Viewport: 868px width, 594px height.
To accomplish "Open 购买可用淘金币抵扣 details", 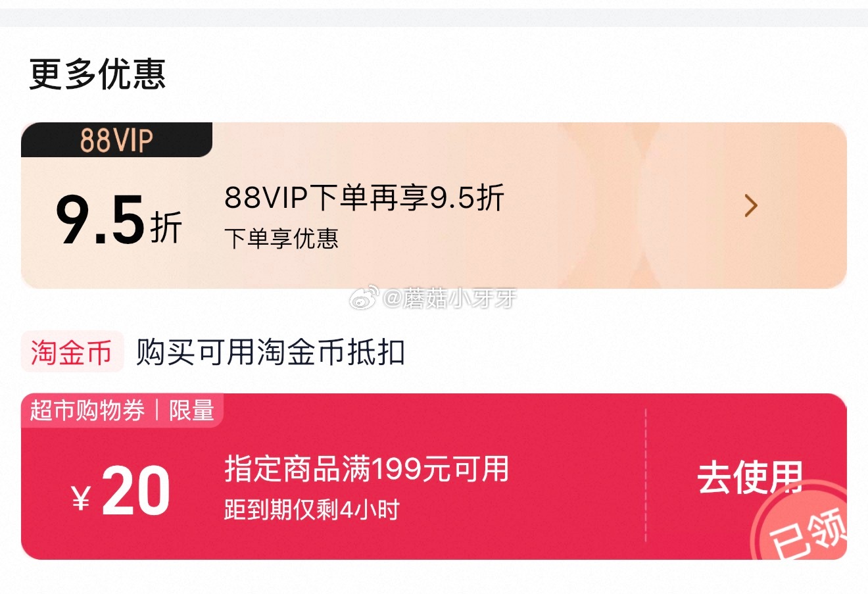I will point(270,352).
